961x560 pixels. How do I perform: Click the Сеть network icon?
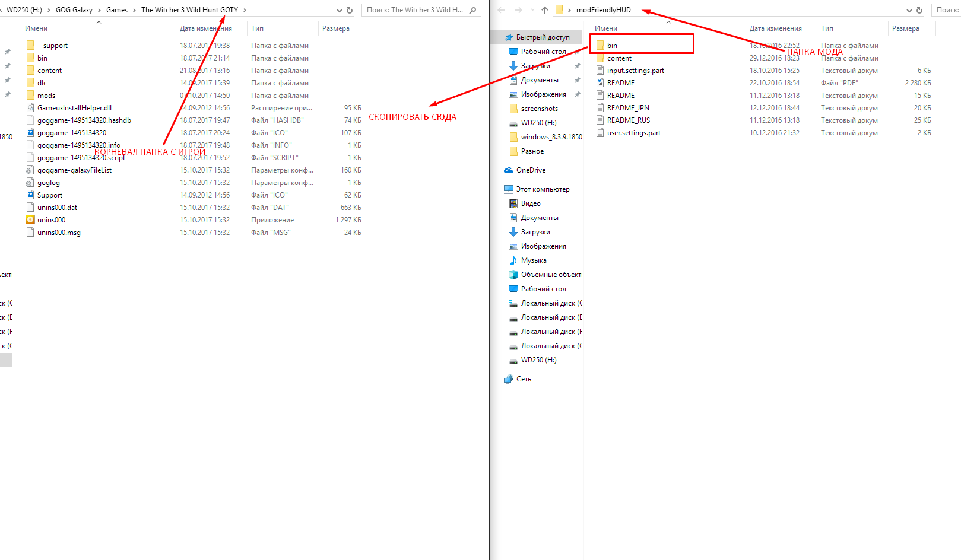click(509, 379)
